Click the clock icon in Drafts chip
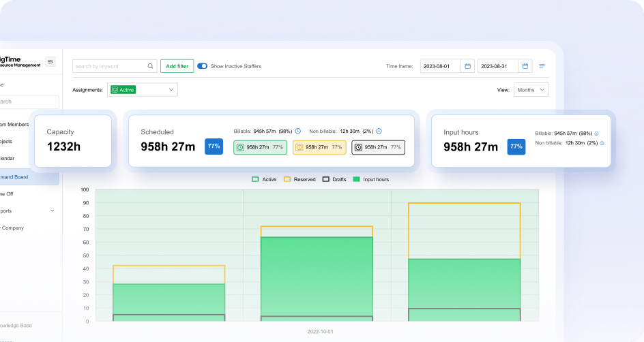This screenshot has width=644, height=342. click(358, 148)
